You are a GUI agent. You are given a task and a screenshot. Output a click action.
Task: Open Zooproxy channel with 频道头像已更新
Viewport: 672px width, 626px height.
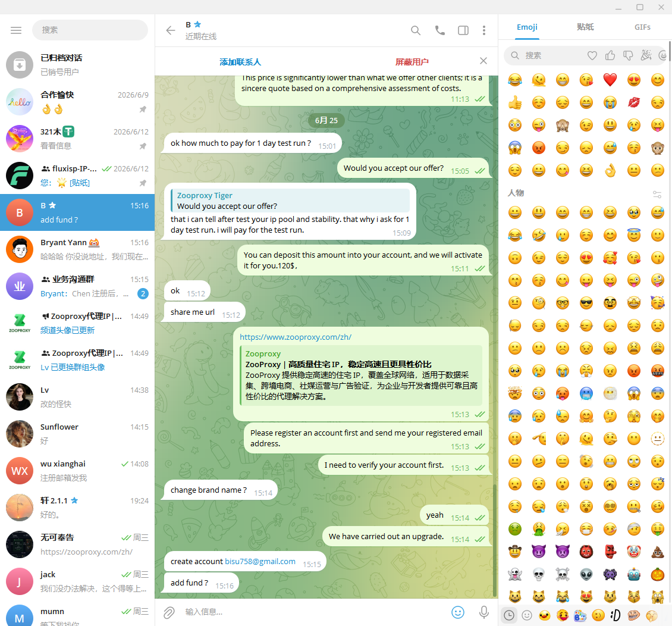coord(77,323)
